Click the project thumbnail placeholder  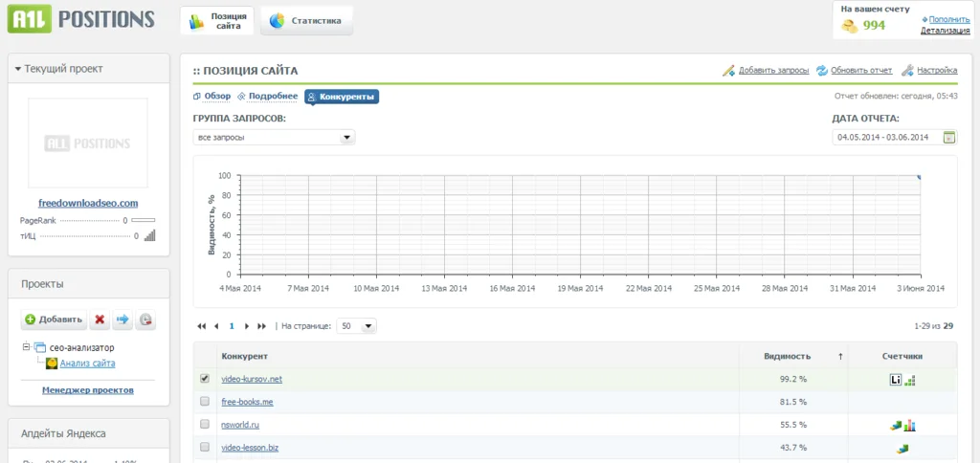88,143
